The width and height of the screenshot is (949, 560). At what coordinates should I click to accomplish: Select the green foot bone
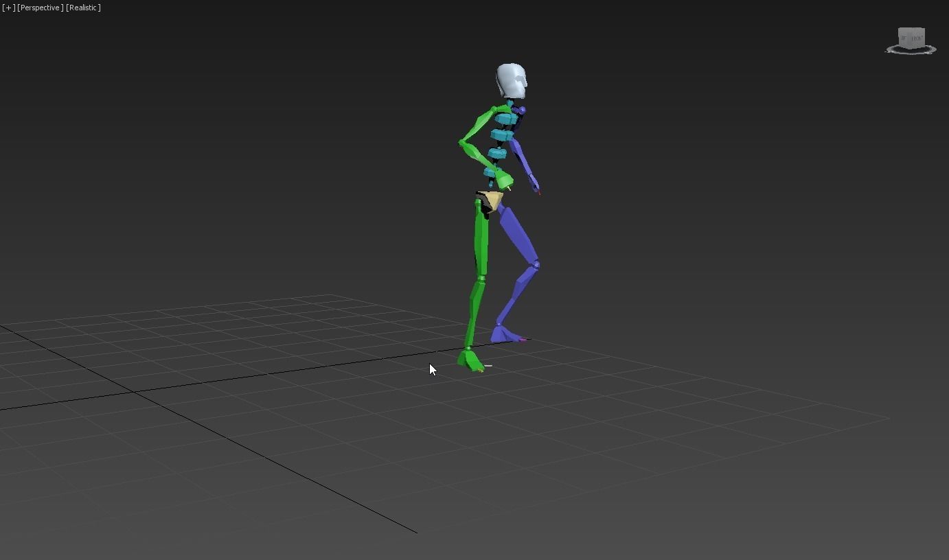tap(471, 360)
